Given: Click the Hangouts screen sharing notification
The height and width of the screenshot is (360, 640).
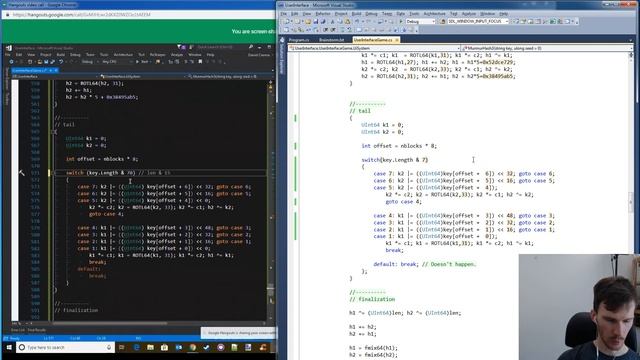Looking at the screenshot, I should [238, 333].
